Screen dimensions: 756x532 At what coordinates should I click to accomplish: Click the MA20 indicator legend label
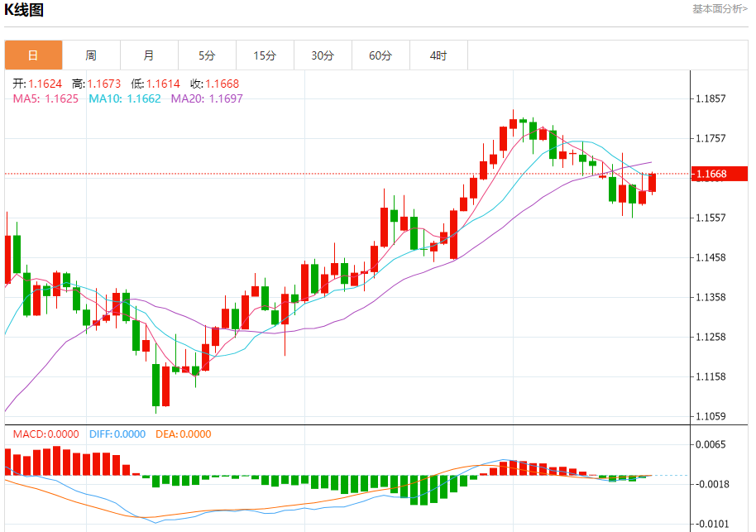[x=207, y=98]
